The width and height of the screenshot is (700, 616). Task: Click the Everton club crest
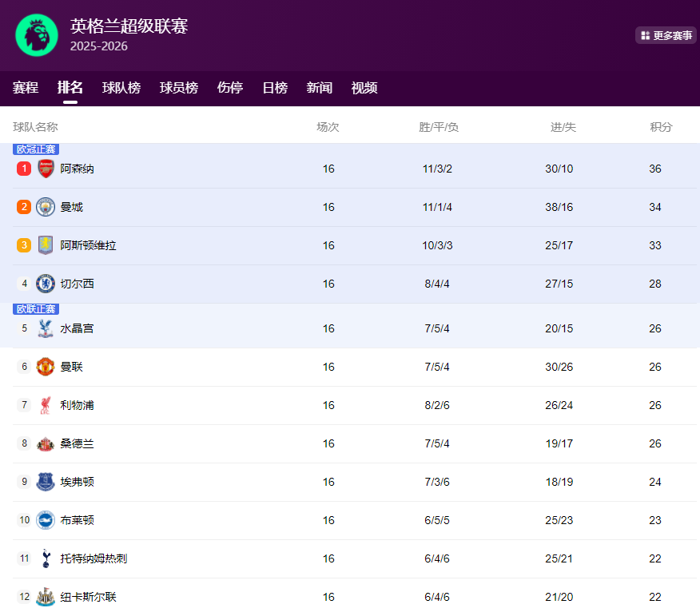click(46, 482)
